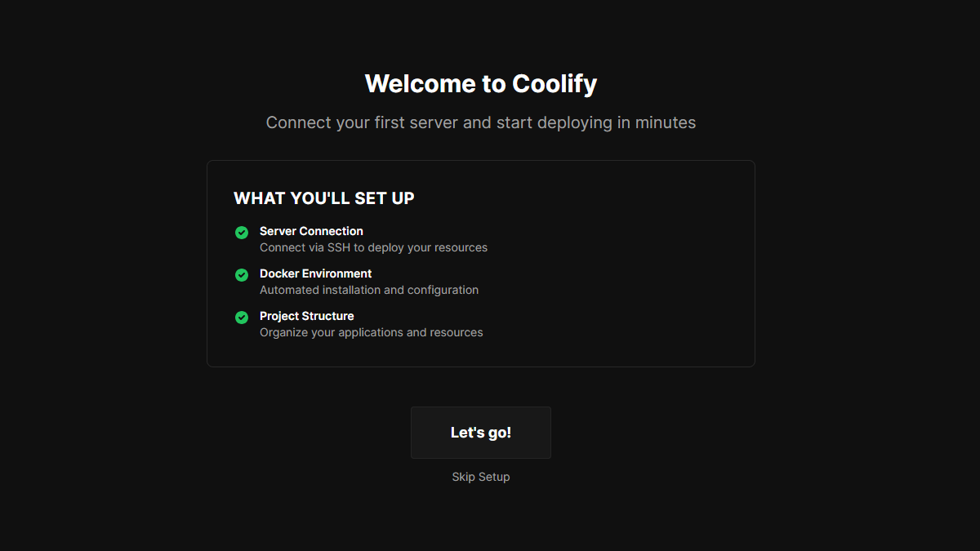Viewport: 980px width, 551px height.
Task: Select the Docker Environment item title
Action: pos(315,273)
